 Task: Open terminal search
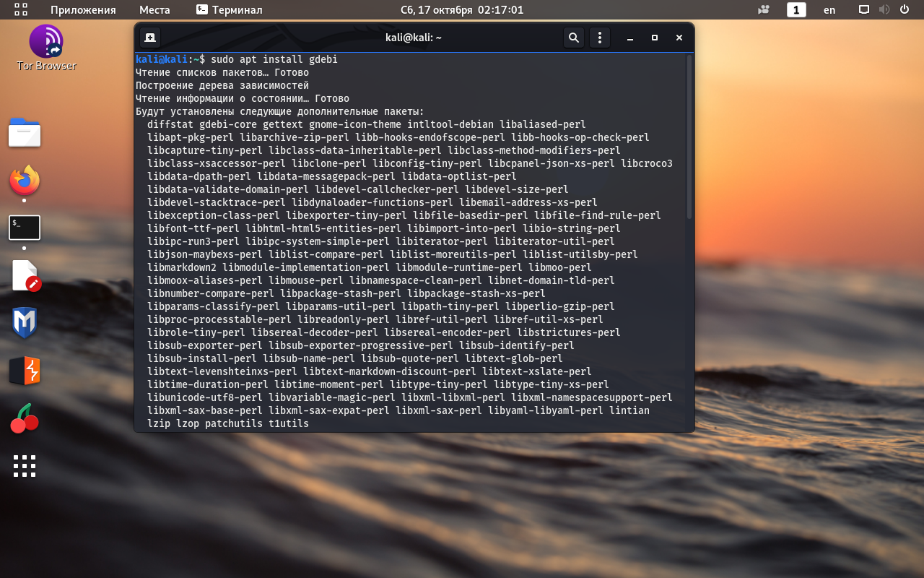[574, 38]
